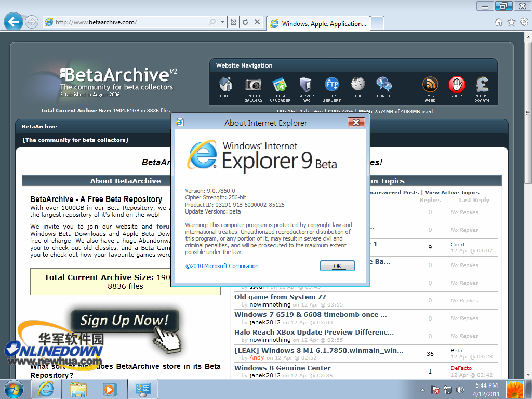Select the Windows, Apple, Application tab

pos(318,23)
